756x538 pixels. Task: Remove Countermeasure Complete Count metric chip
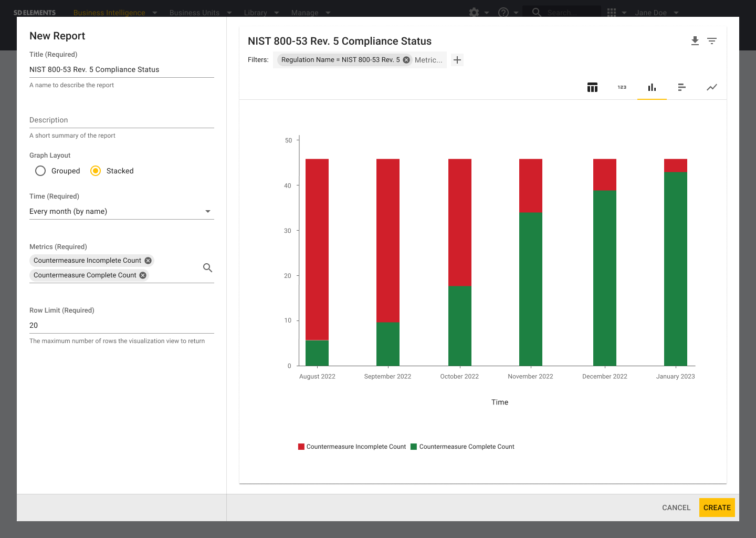pos(143,275)
